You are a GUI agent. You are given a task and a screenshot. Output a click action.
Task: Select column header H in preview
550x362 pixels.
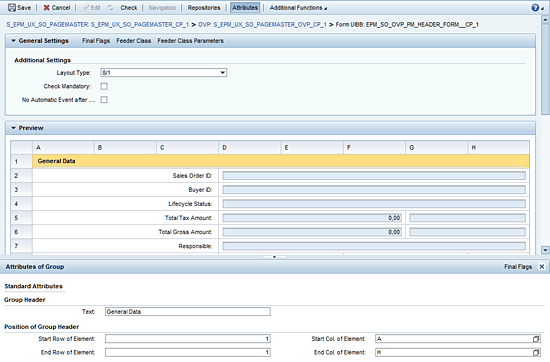(x=498, y=148)
